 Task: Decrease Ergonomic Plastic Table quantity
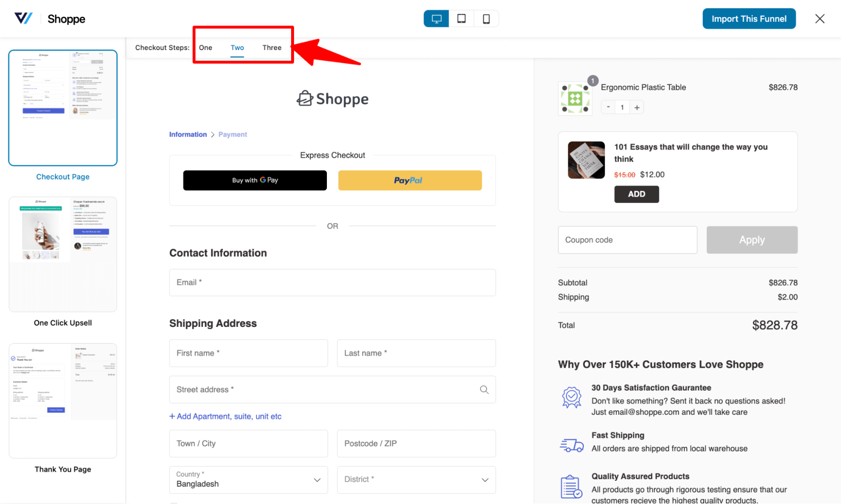pos(608,107)
